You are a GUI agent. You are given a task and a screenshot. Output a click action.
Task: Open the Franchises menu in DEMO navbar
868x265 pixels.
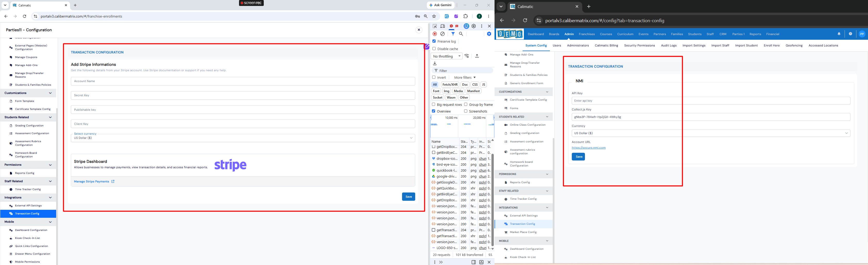pos(587,34)
